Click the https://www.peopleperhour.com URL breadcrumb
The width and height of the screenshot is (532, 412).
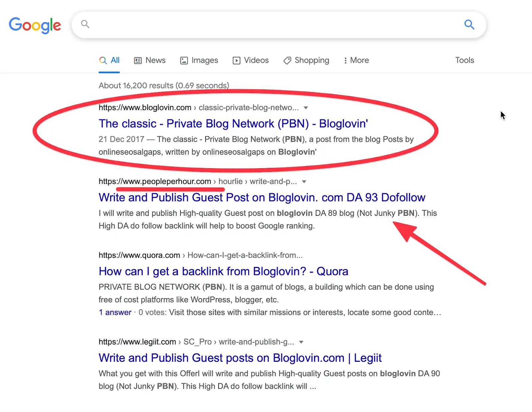[155, 182]
